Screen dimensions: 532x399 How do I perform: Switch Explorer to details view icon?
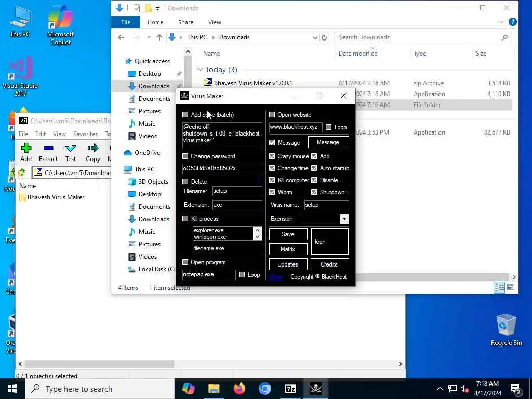499,287
